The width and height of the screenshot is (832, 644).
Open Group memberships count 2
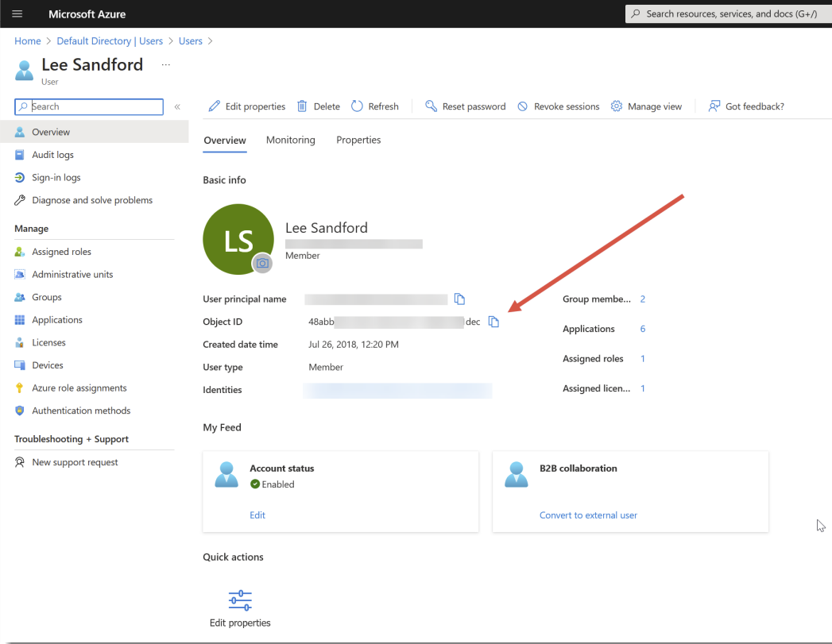point(643,299)
